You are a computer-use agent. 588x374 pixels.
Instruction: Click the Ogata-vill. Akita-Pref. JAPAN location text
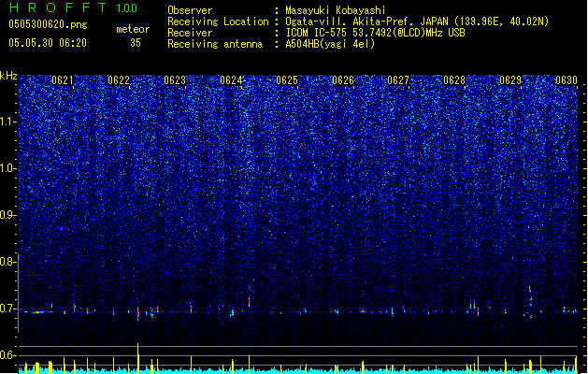coord(417,22)
